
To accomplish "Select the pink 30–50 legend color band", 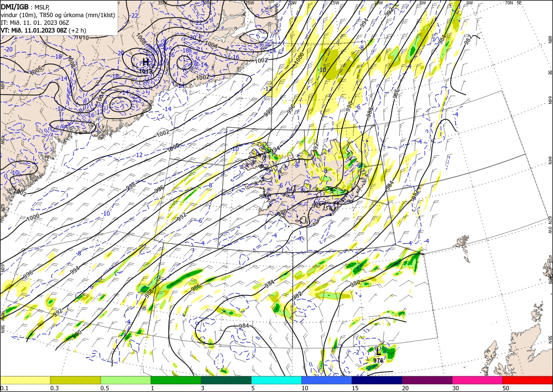I will (x=478, y=380).
